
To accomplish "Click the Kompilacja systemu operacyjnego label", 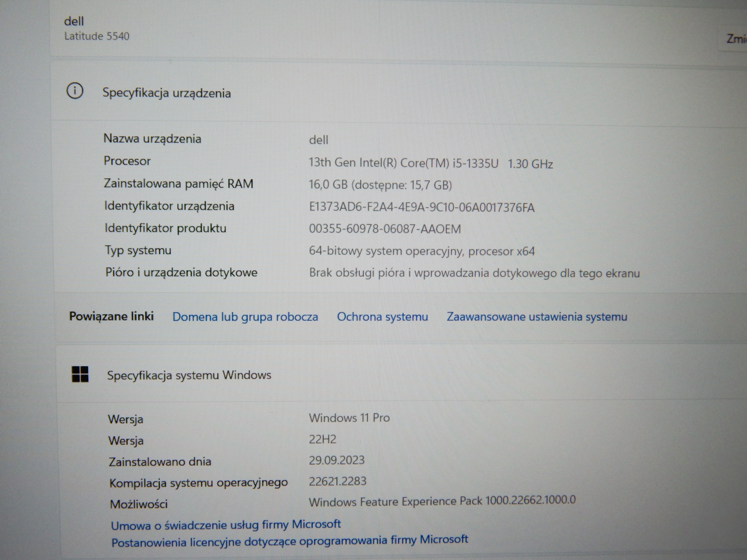I will point(199,483).
